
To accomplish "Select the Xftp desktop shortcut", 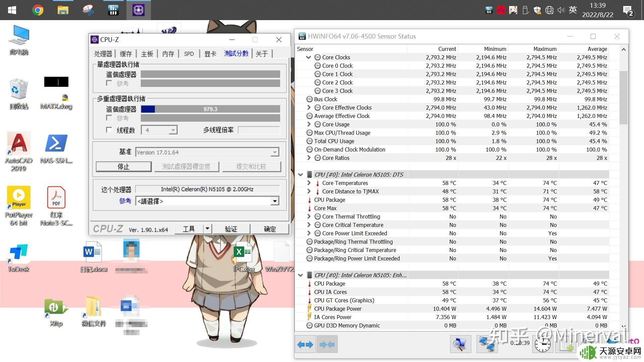I will point(56,312).
